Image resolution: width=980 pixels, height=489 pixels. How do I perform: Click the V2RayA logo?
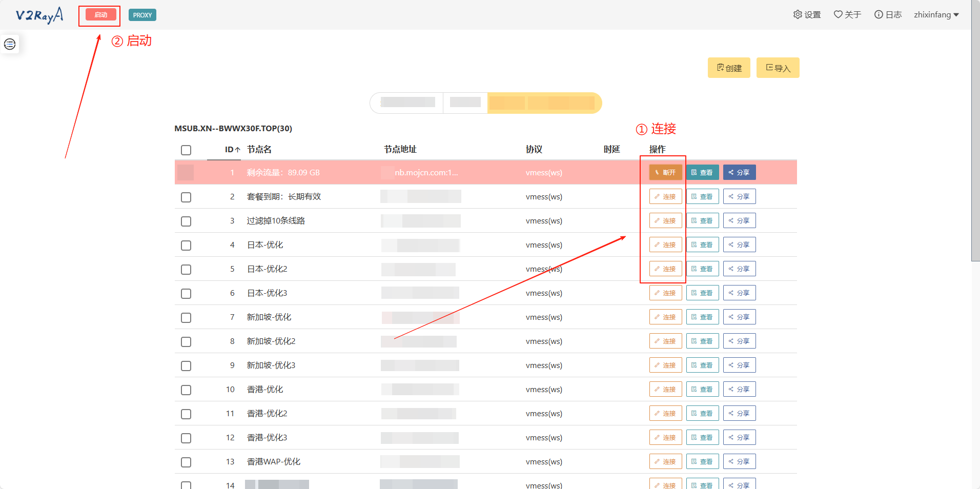click(39, 15)
